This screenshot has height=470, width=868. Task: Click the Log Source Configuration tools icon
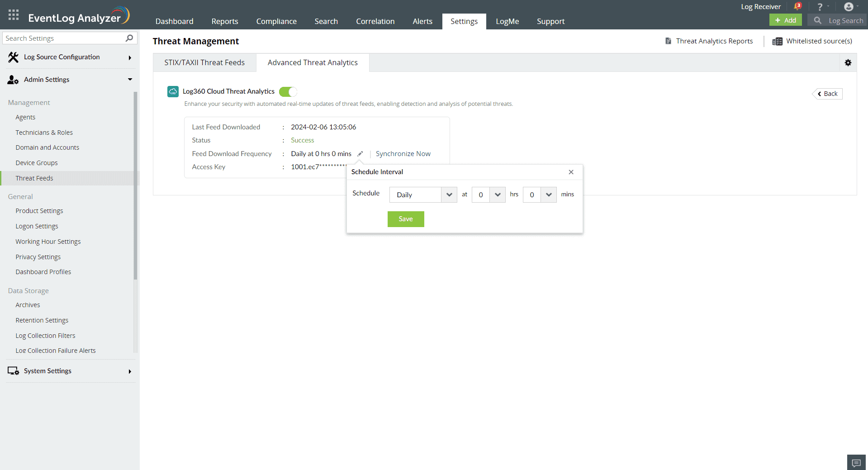[x=13, y=57]
